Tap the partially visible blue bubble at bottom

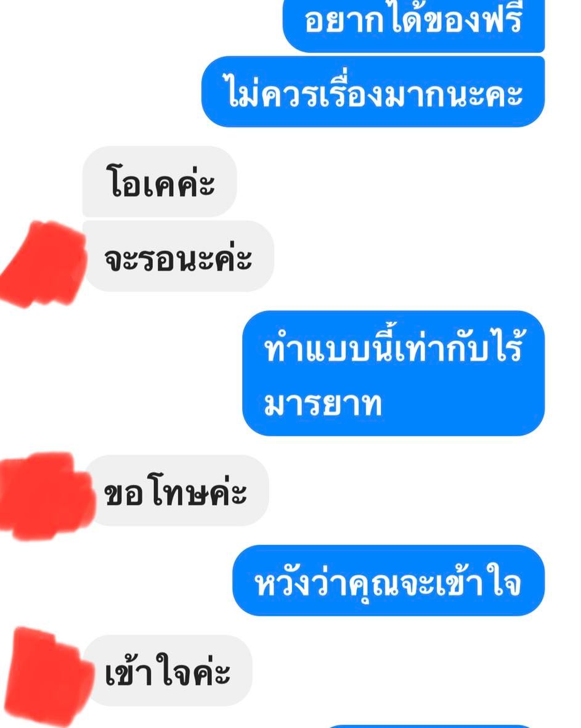point(429,725)
